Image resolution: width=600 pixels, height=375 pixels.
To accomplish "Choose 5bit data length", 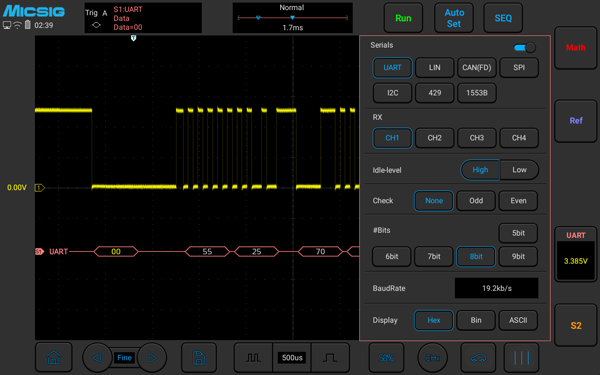I will coord(518,233).
